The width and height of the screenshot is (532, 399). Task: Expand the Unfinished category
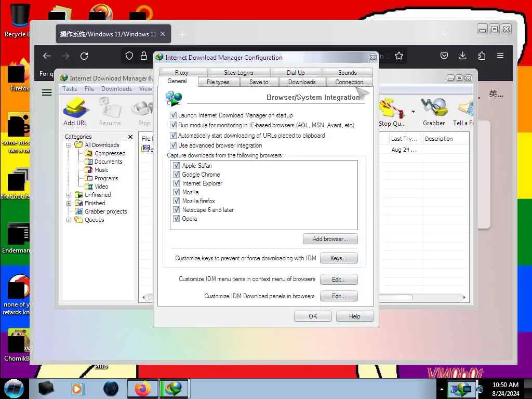tap(69, 195)
